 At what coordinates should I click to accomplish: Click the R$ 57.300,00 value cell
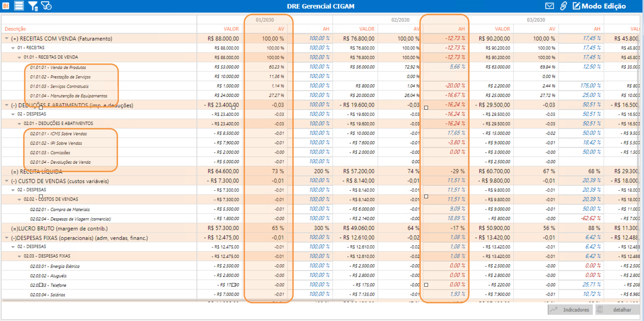(x=224, y=228)
